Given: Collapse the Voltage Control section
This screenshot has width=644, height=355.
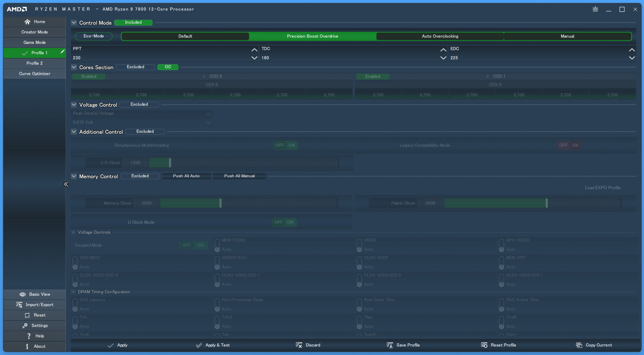Looking at the screenshot, I should click(x=74, y=105).
